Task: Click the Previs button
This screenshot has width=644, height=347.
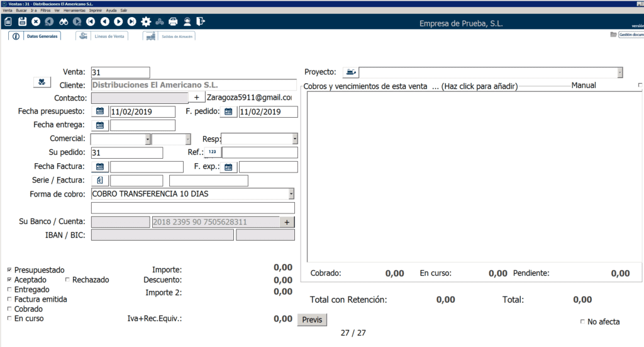Action: [x=312, y=320]
